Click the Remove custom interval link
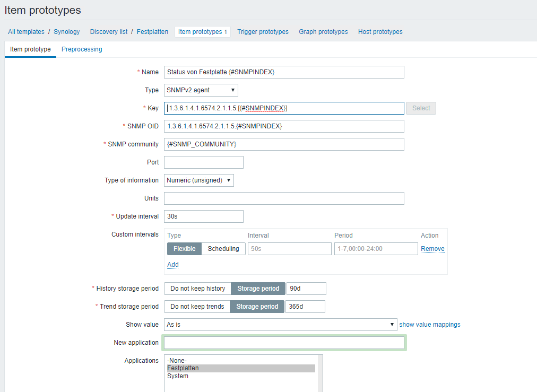 (x=432, y=249)
